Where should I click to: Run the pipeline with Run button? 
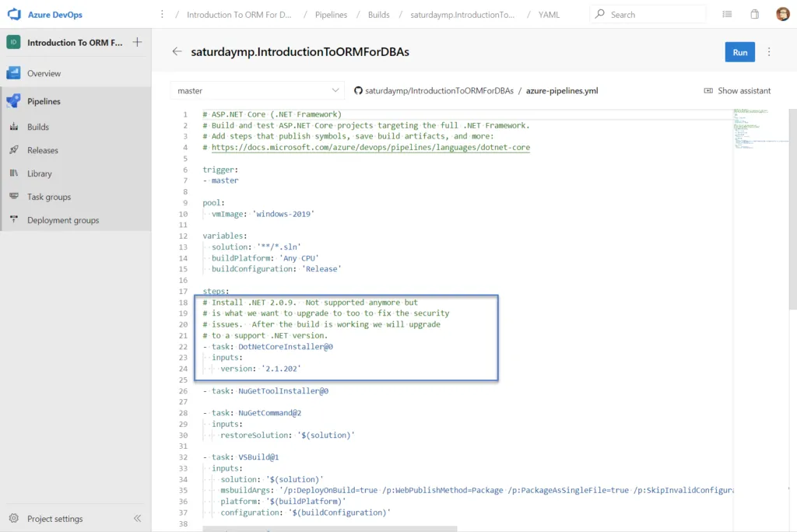click(x=739, y=52)
